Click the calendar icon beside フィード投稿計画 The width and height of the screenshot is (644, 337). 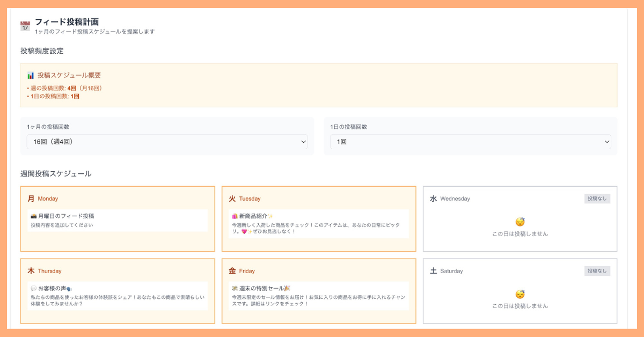pos(25,25)
